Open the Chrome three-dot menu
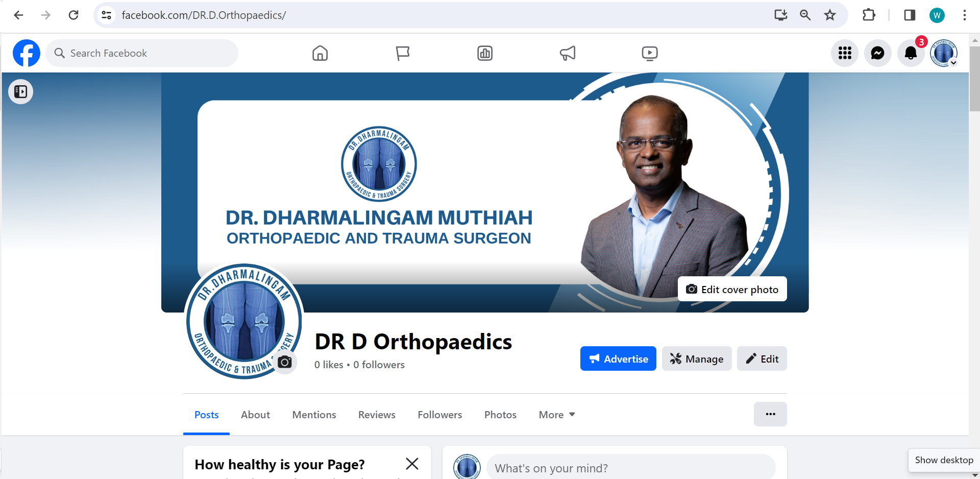 tap(964, 15)
